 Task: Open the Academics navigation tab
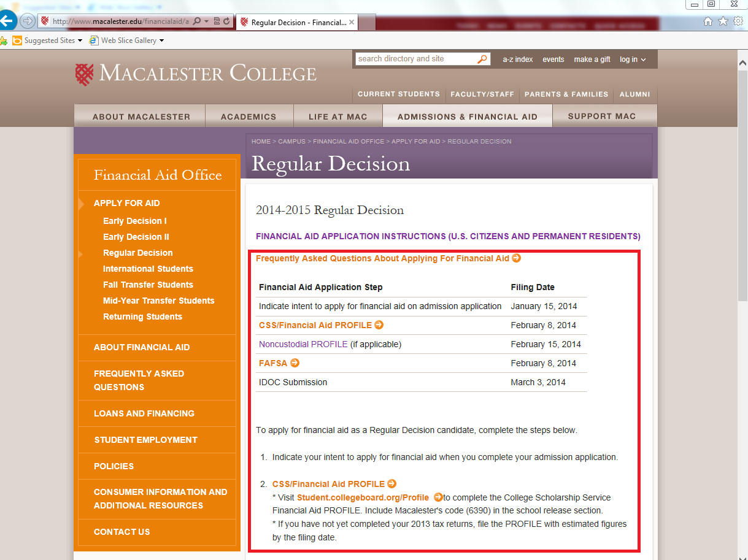(x=249, y=117)
